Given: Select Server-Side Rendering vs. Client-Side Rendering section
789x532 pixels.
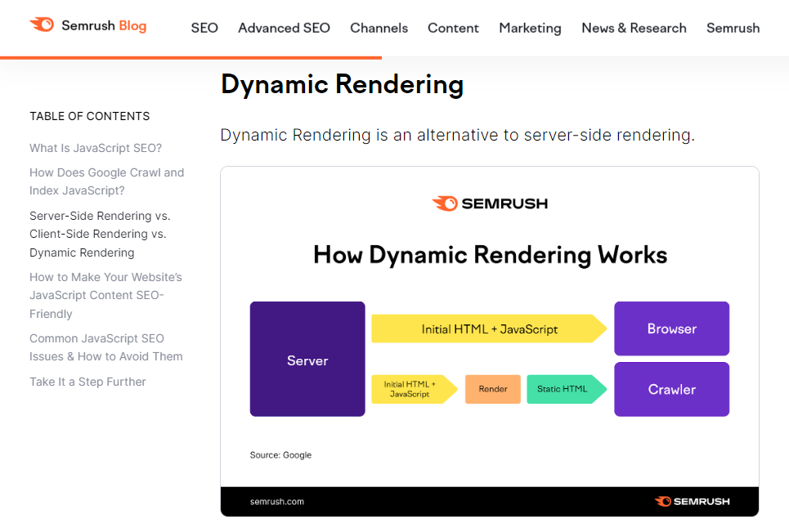Looking at the screenshot, I should (x=100, y=235).
